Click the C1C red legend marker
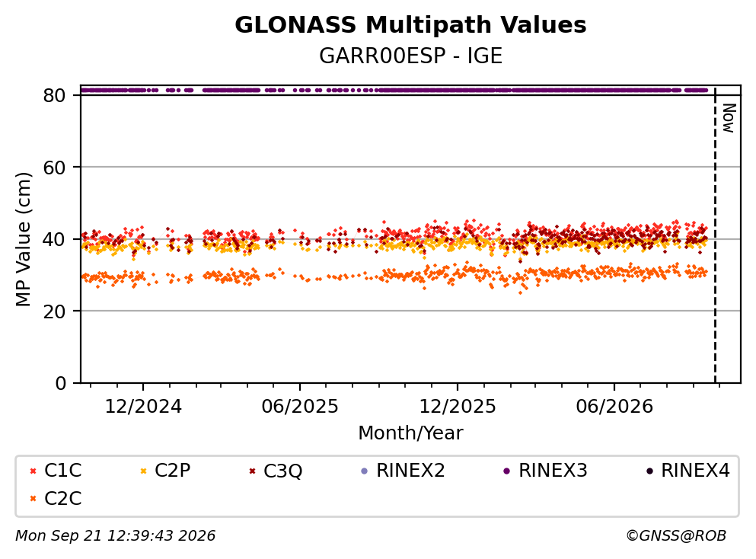 pyautogui.click(x=33, y=471)
